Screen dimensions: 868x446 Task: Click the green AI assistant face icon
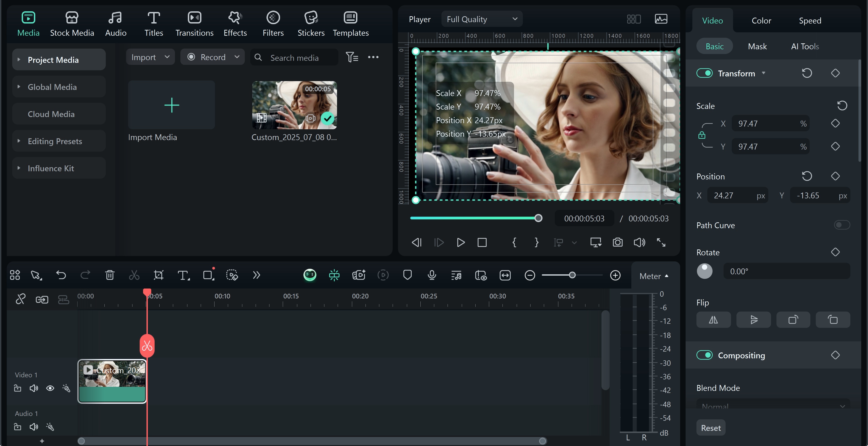310,275
